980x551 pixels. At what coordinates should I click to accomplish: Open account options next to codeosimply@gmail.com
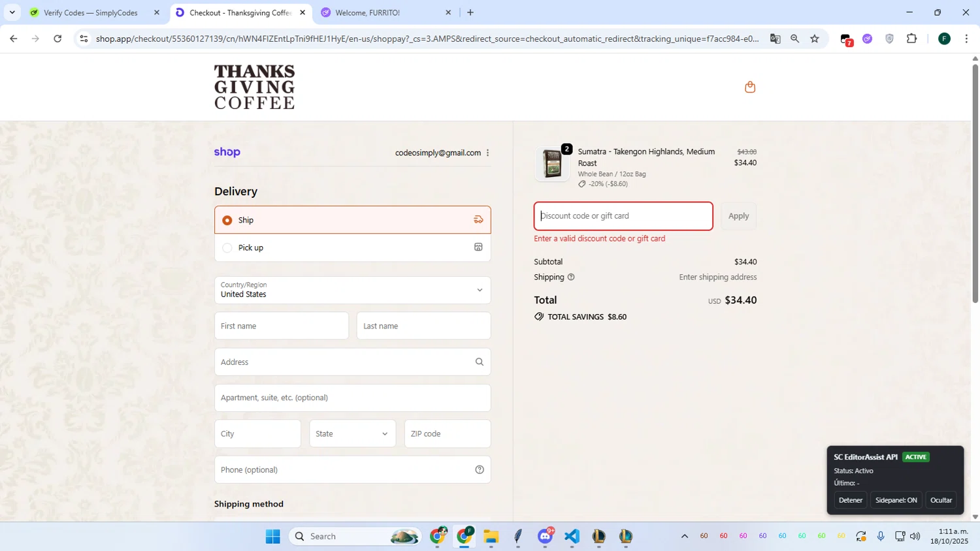(x=487, y=153)
